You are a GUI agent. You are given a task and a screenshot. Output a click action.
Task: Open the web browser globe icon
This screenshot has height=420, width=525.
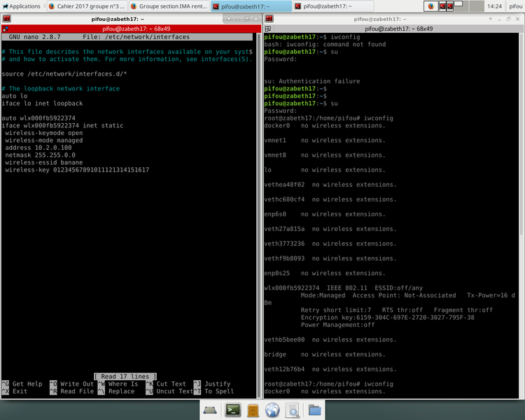pyautogui.click(x=272, y=410)
